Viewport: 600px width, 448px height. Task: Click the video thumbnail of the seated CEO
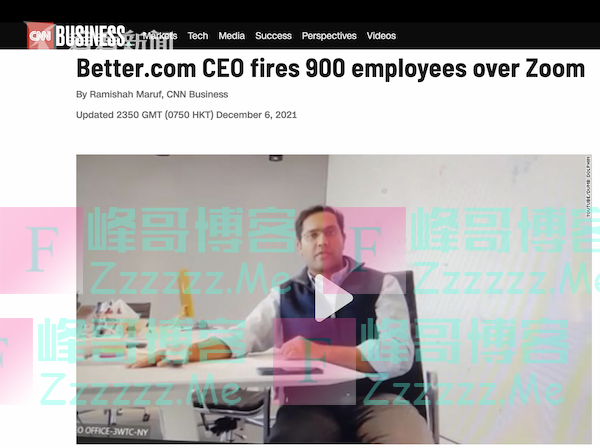(x=334, y=299)
